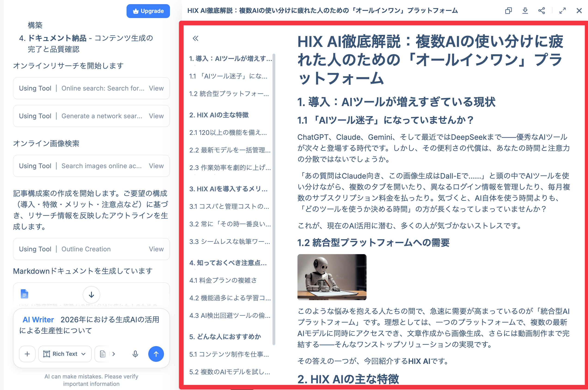Click the copy document icon in header

coord(508,11)
